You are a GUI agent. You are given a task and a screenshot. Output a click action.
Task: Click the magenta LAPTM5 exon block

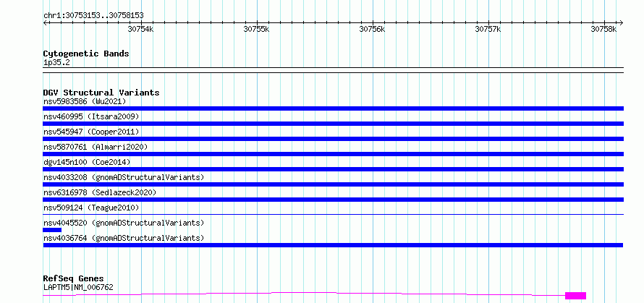[575, 296]
